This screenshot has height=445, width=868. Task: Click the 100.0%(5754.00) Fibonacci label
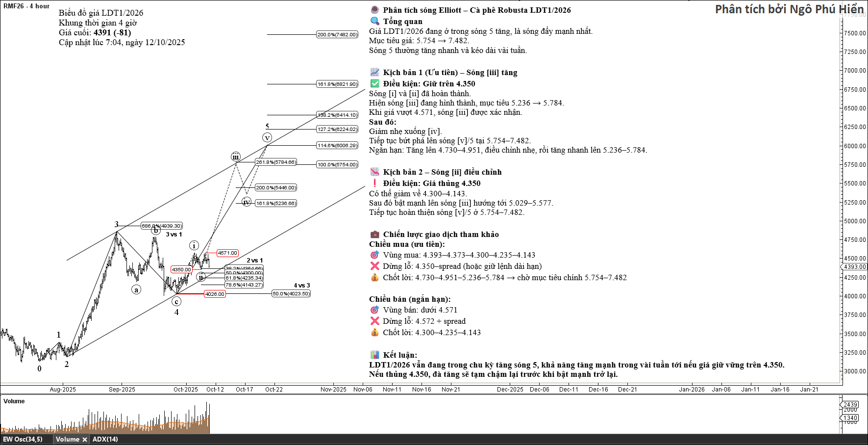(337, 165)
